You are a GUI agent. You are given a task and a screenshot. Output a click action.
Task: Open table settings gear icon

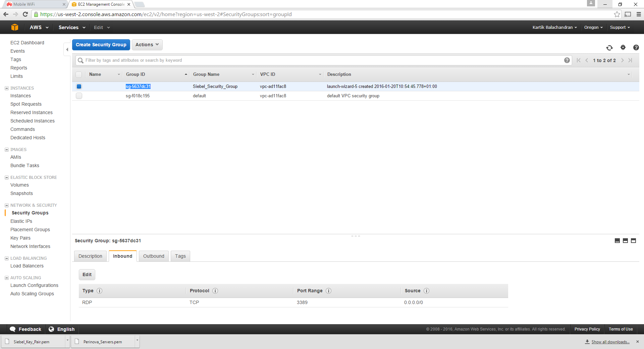pyautogui.click(x=623, y=47)
